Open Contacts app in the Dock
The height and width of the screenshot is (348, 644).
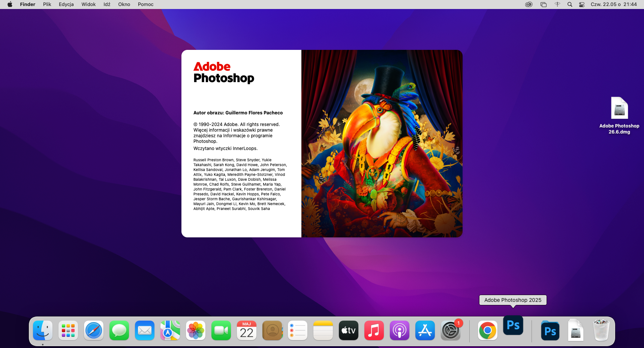(x=272, y=330)
